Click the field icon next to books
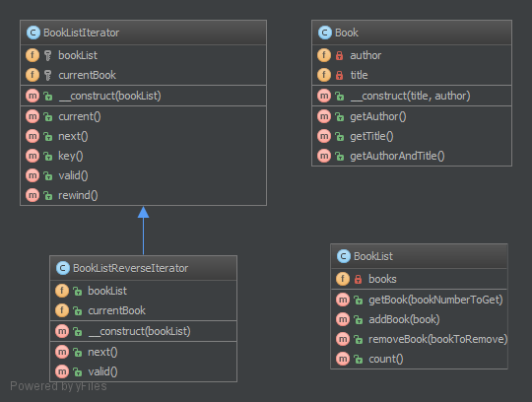Image resolution: width=532 pixels, height=402 pixels. pos(343,279)
